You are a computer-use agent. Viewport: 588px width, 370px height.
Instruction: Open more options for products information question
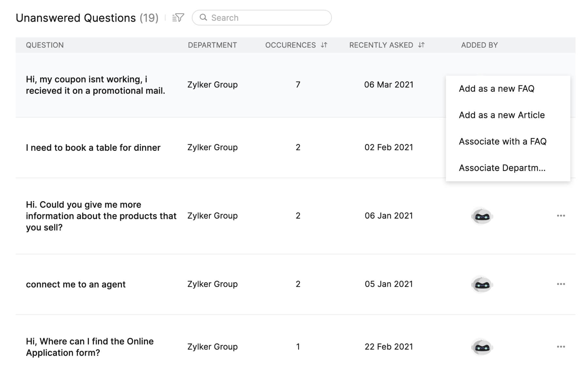561,216
